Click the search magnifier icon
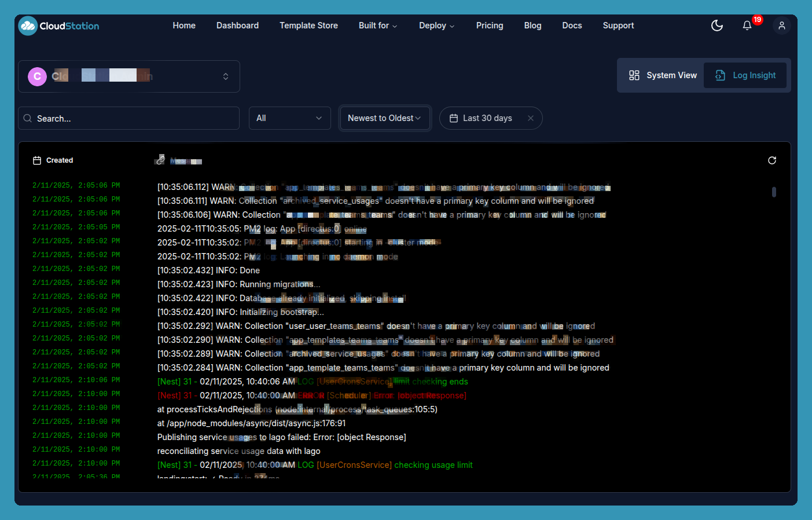Viewport: 812px width, 520px height. pyautogui.click(x=28, y=118)
